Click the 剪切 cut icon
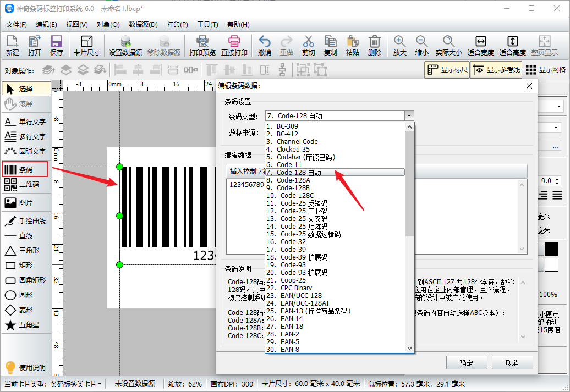The image size is (570, 392). pos(308,46)
